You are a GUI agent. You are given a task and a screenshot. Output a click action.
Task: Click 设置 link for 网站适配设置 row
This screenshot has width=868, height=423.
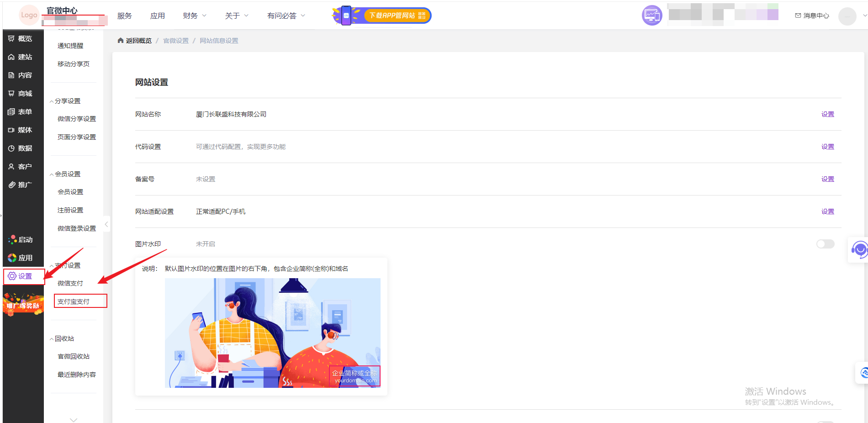(x=828, y=211)
